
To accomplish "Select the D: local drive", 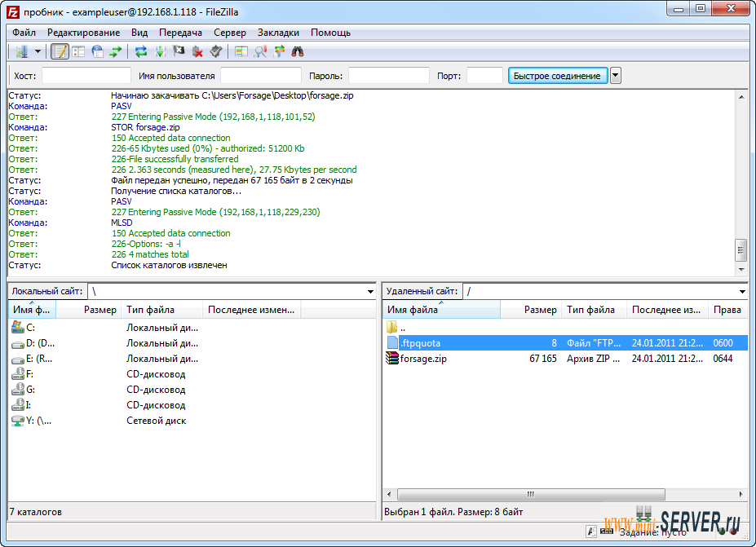I will click(192, 343).
